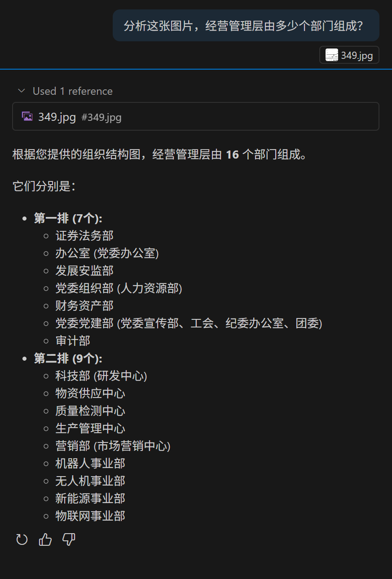
Task: Mark the response with thumbs down
Action: tap(69, 539)
